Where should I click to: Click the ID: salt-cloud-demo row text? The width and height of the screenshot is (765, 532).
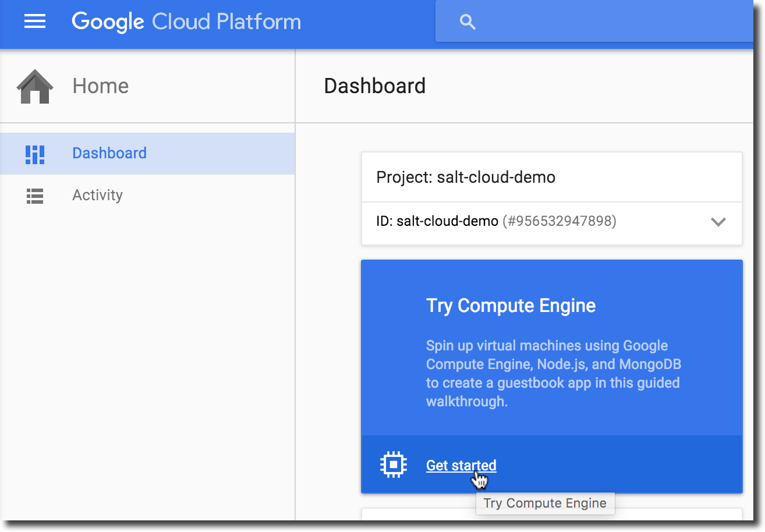(x=437, y=221)
